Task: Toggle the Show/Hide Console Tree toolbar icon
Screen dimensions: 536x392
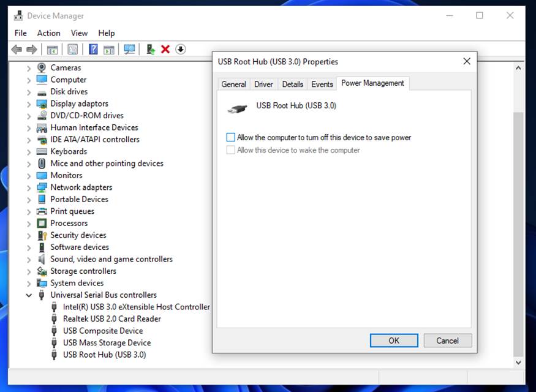Action: tap(52, 50)
